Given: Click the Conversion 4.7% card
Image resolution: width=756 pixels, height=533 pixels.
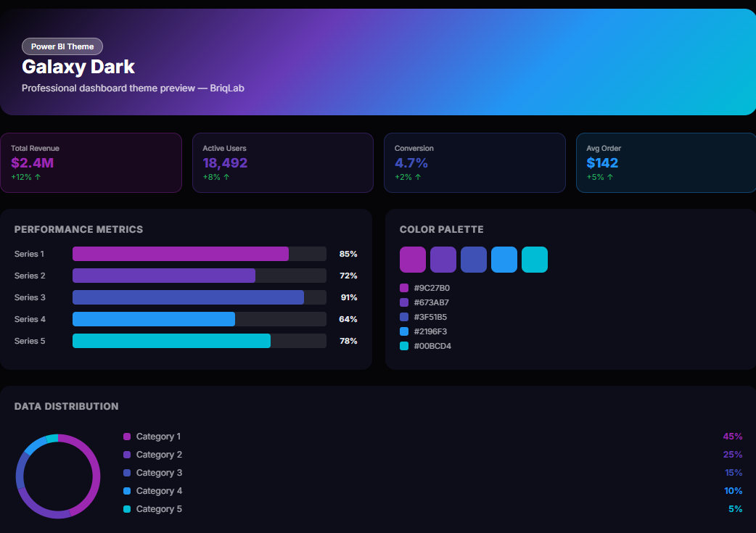Looking at the screenshot, I should tap(474, 162).
